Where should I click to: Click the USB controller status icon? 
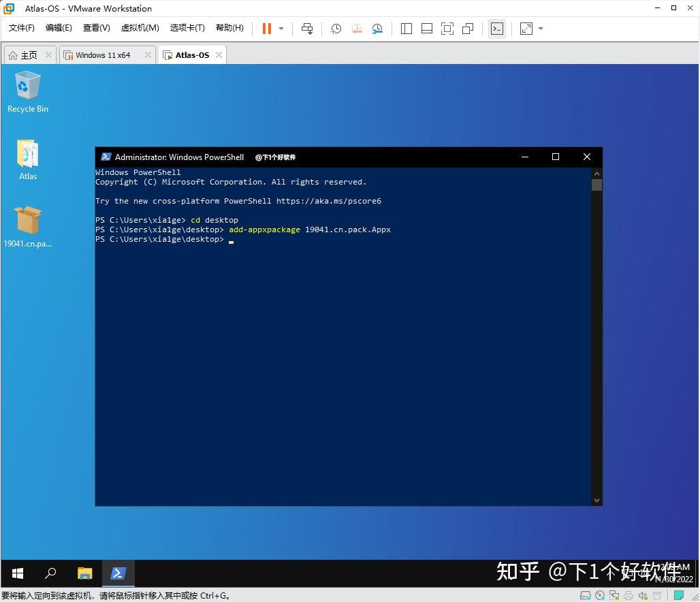click(x=657, y=595)
